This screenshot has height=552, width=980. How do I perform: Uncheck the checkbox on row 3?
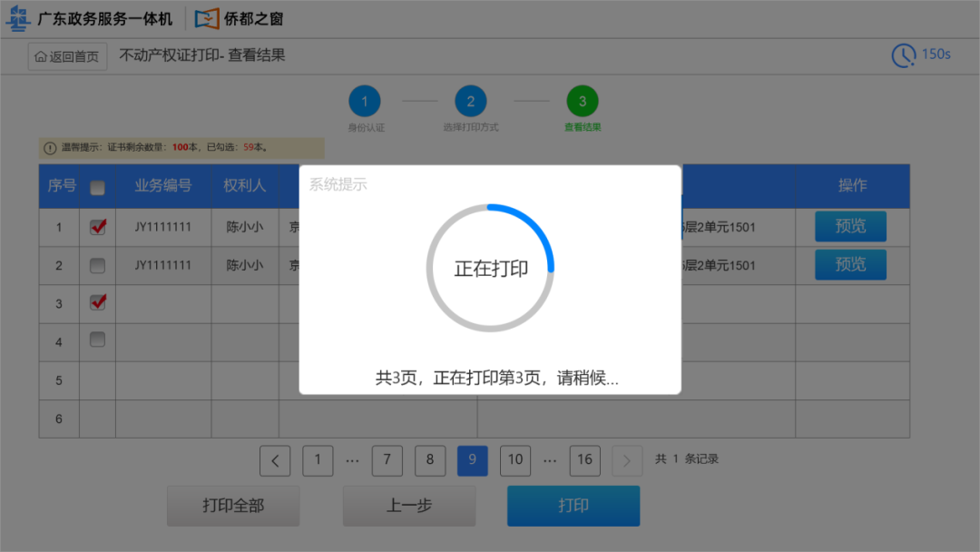[x=97, y=302]
